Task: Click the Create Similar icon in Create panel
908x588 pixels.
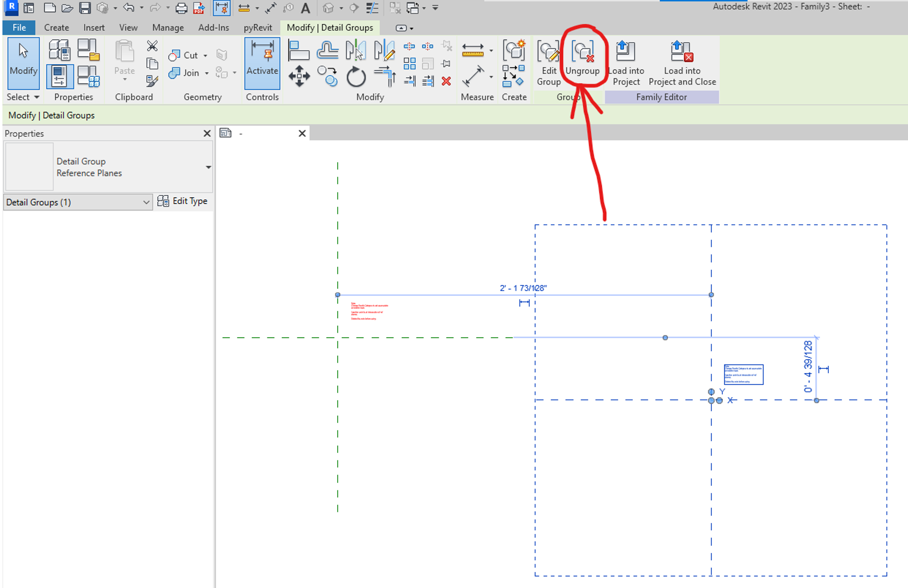Action: point(514,76)
